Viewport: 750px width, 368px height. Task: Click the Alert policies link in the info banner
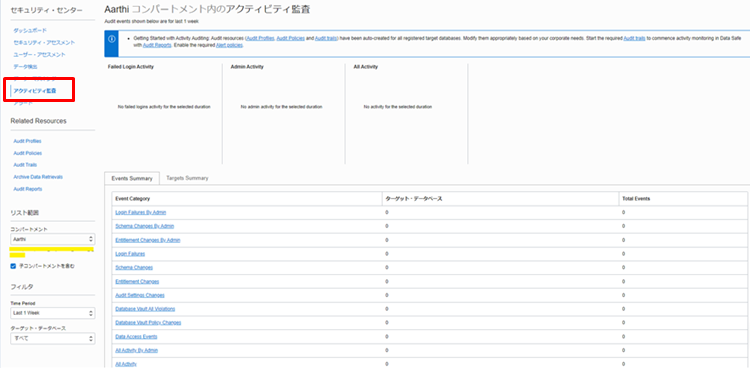pos(231,45)
